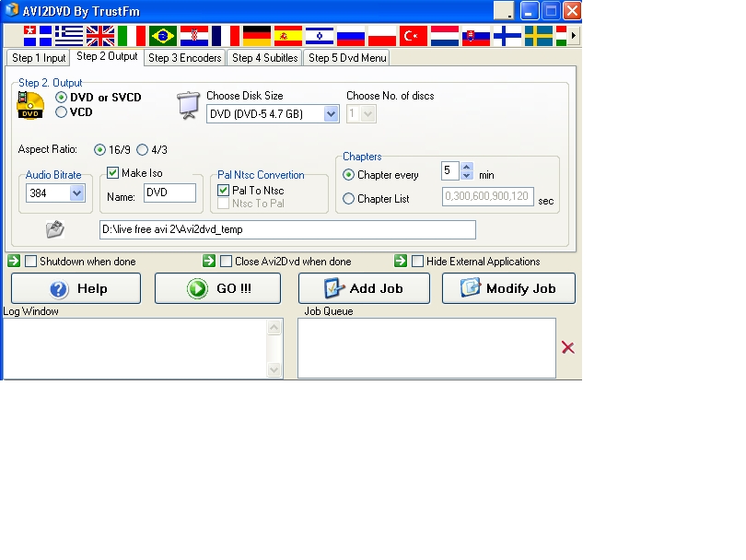Click the AVI2DVD title bar app icon
The width and height of the screenshot is (746, 560).
[11, 10]
